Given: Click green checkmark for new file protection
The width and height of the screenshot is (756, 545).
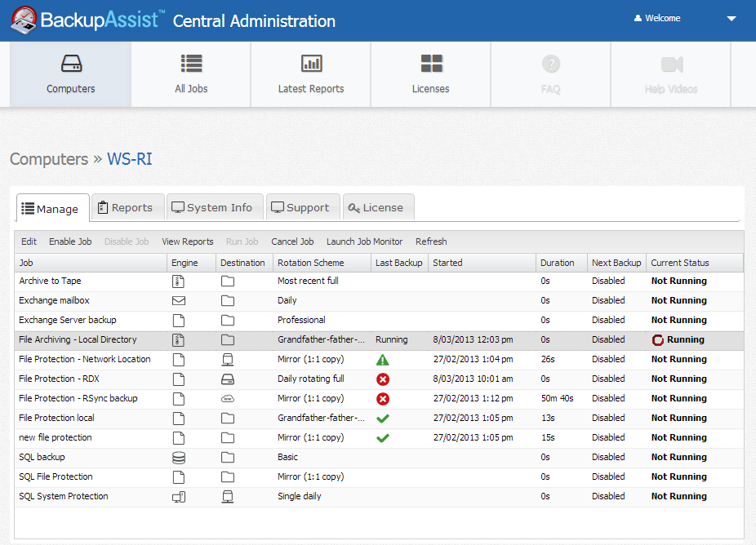Looking at the screenshot, I should point(383,438).
